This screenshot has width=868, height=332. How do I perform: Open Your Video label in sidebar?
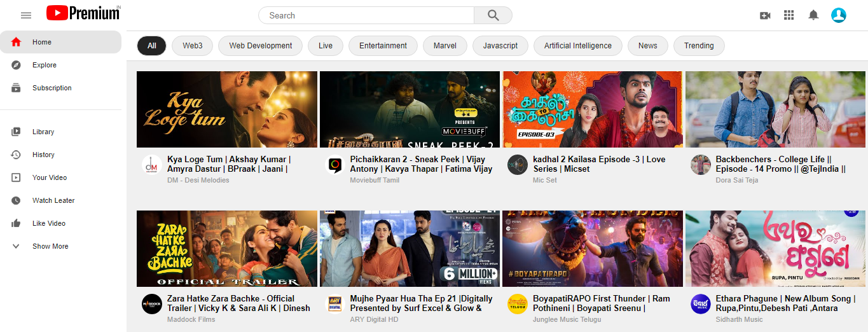pyautogui.click(x=50, y=177)
